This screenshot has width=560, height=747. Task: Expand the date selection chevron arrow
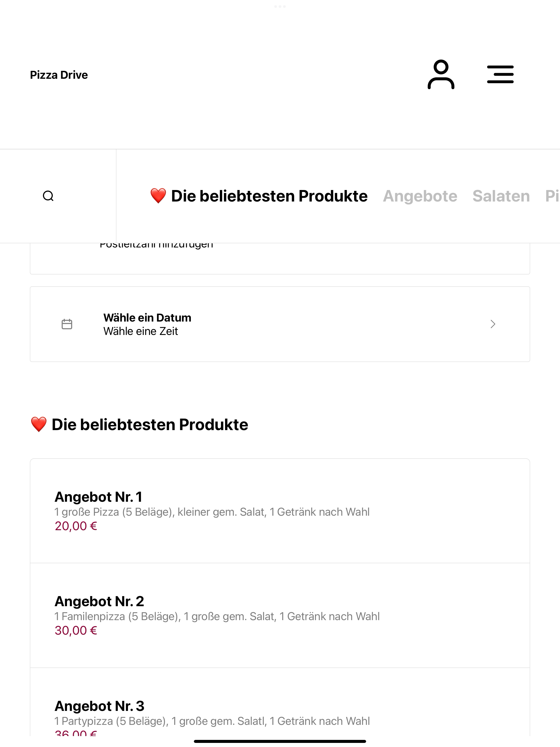[x=493, y=324]
